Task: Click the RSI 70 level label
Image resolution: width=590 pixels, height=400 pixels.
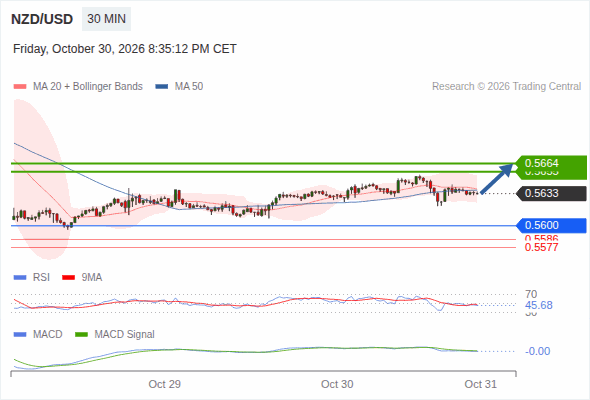Action: (x=531, y=294)
